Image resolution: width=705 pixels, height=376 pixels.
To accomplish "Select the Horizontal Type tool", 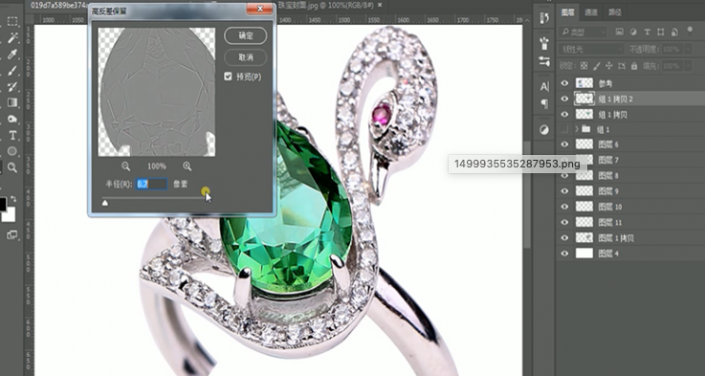I will 12,135.
